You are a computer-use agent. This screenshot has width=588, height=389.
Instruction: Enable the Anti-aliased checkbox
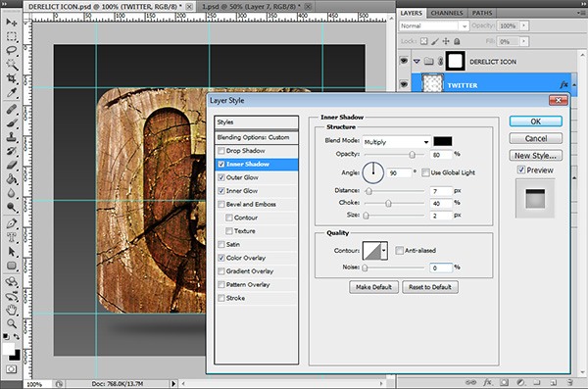[x=400, y=250]
